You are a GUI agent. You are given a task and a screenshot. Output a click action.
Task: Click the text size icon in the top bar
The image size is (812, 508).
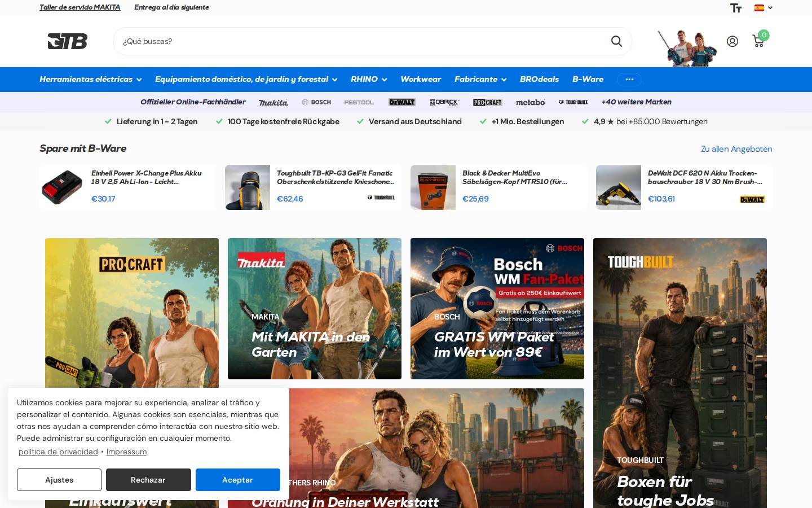pyautogui.click(x=735, y=8)
